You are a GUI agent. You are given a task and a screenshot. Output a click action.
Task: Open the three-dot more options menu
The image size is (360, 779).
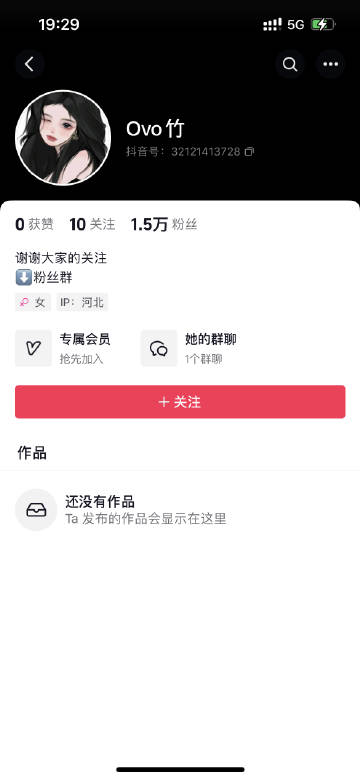point(331,64)
